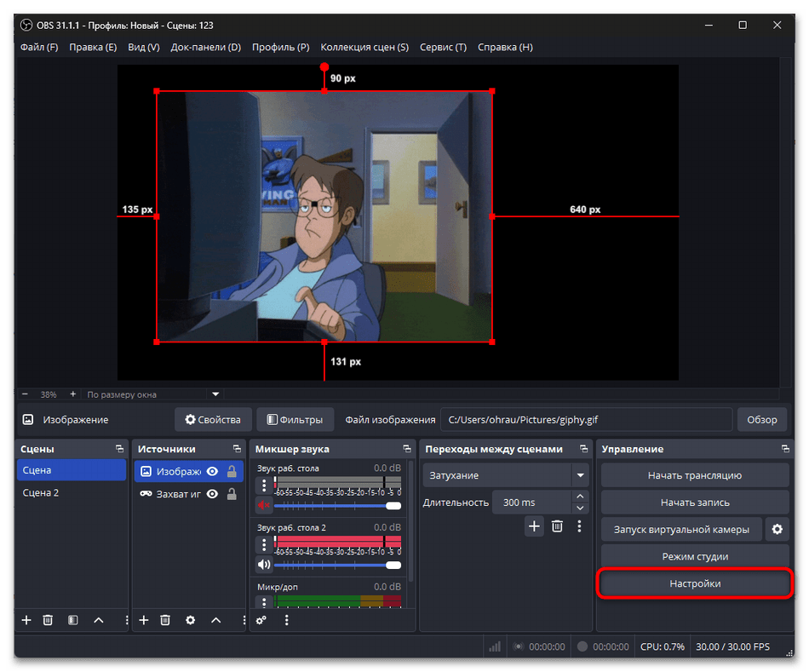
Task: Click image file path field
Action: click(x=586, y=420)
